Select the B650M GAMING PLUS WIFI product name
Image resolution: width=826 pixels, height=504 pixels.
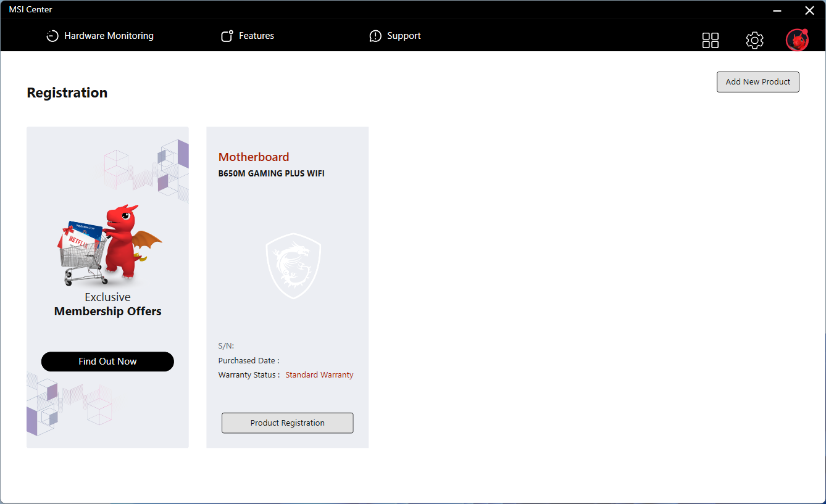click(x=270, y=173)
